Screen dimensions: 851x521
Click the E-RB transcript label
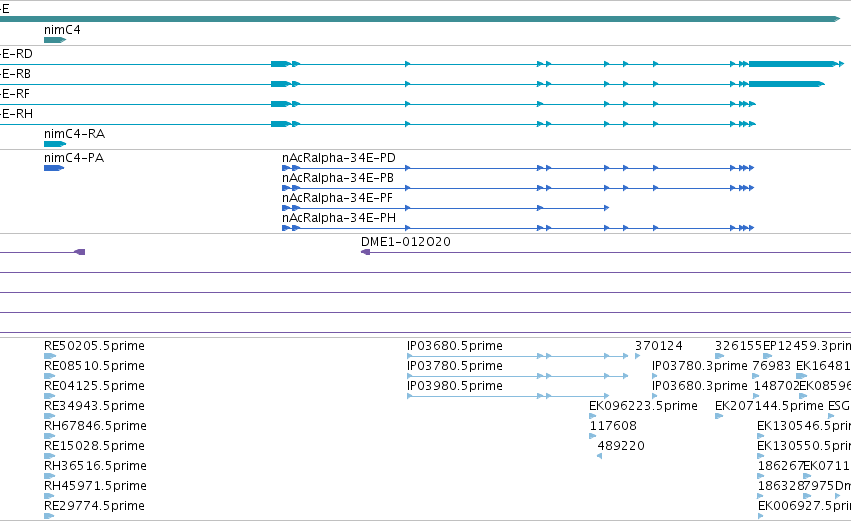click(15, 74)
